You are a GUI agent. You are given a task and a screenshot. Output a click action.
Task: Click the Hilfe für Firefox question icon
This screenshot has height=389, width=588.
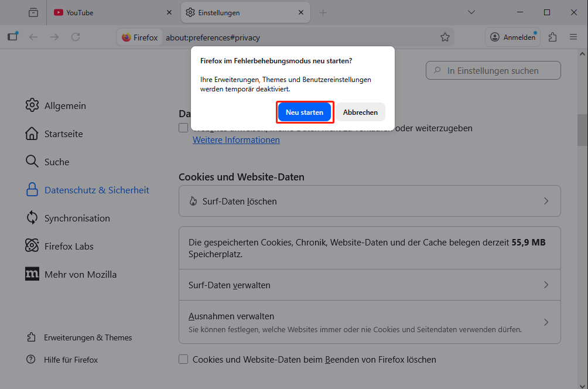[32, 360]
